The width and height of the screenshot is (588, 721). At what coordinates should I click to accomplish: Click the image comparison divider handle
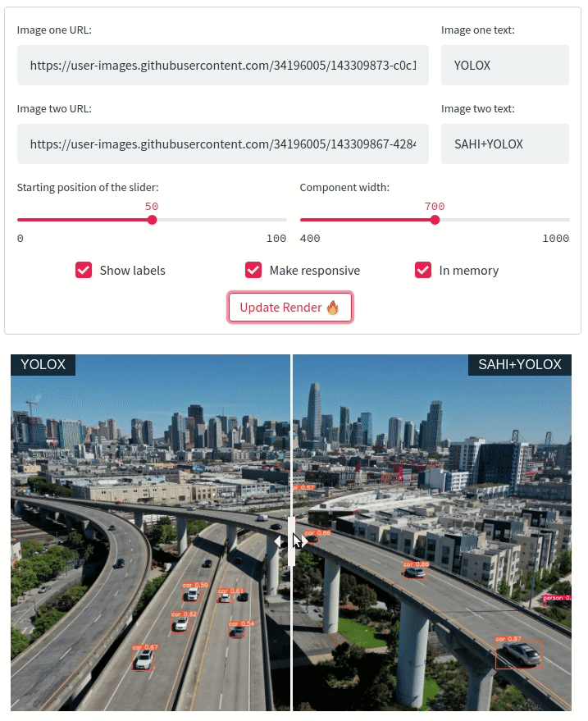click(x=291, y=541)
